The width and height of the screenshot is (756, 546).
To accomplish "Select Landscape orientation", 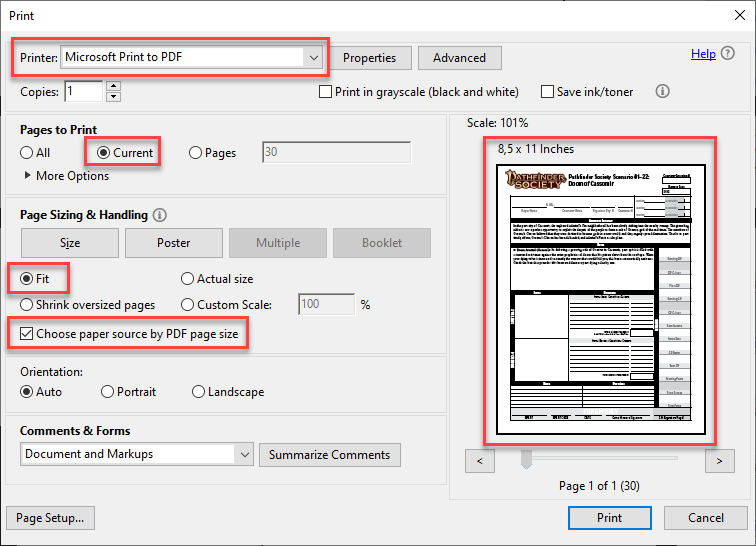I will click(x=198, y=392).
